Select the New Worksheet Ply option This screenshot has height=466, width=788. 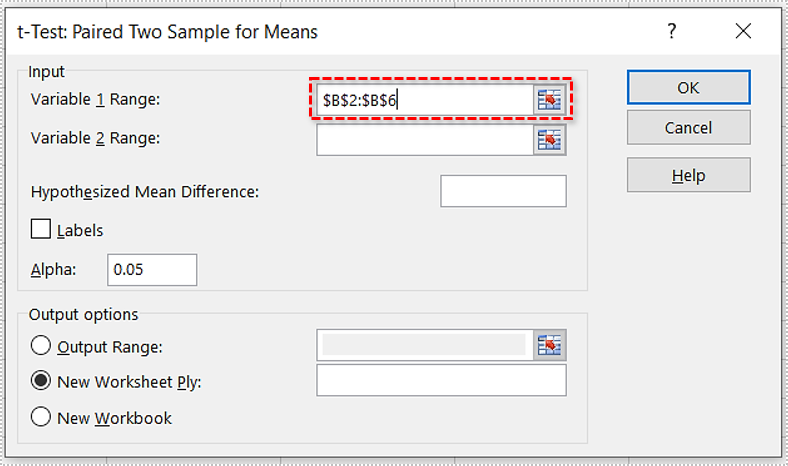[41, 381]
